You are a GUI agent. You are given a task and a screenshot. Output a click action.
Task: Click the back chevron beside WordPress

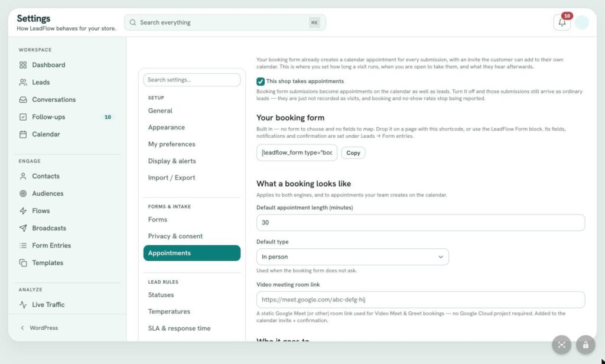tap(22, 328)
